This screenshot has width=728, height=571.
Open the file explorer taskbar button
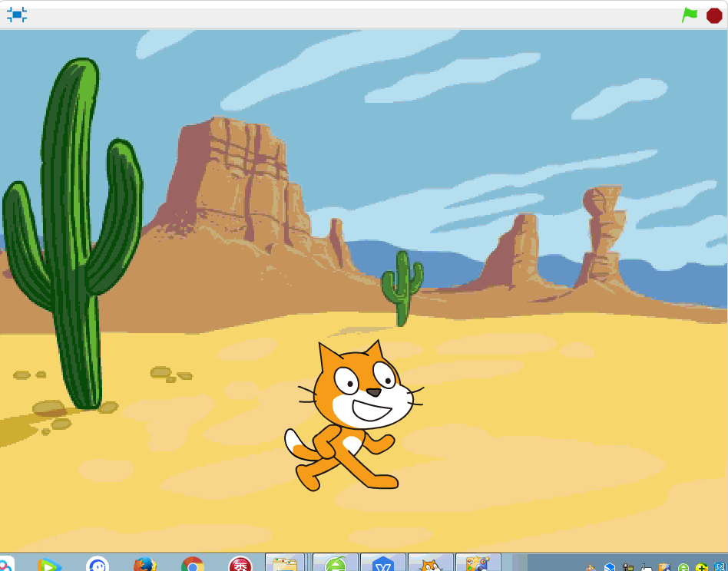pos(285,563)
